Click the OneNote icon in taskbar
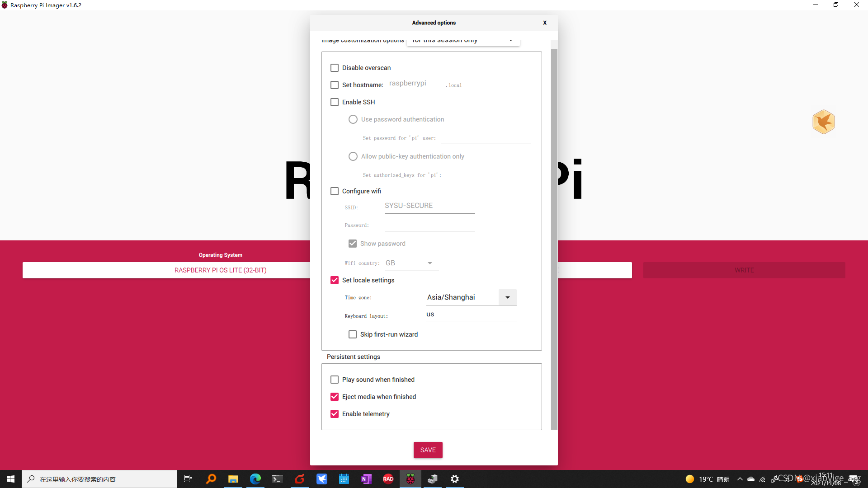This screenshot has width=868, height=488. pos(365,479)
